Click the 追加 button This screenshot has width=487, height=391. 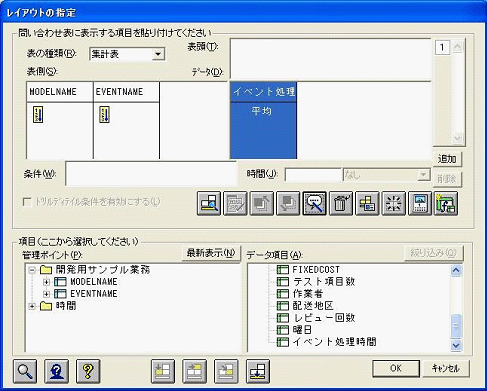click(447, 159)
